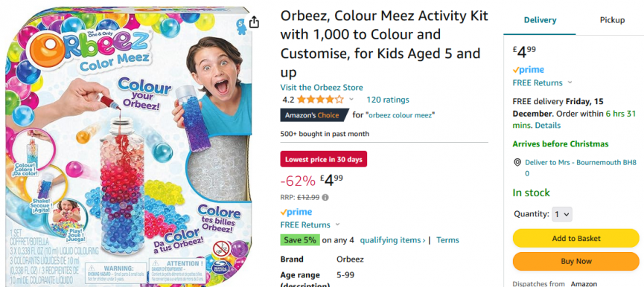Click the Prime logo in buy box
The image size is (644, 287).
[528, 70]
